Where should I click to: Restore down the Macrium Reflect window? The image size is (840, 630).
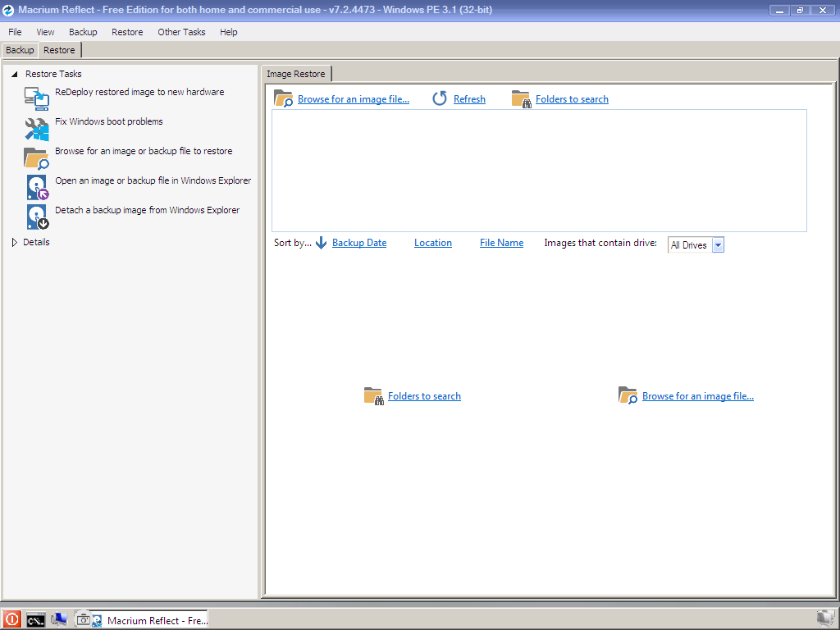(x=800, y=10)
